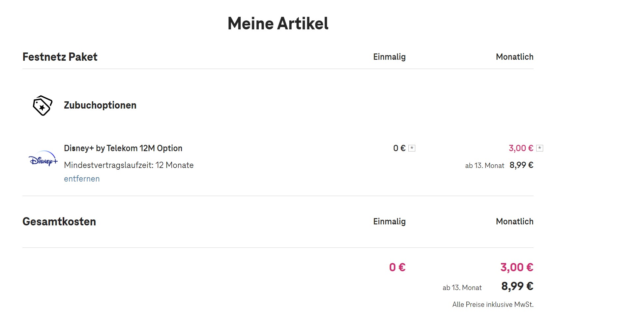Click the Einmalig column header in Festnetz Paket

click(389, 57)
